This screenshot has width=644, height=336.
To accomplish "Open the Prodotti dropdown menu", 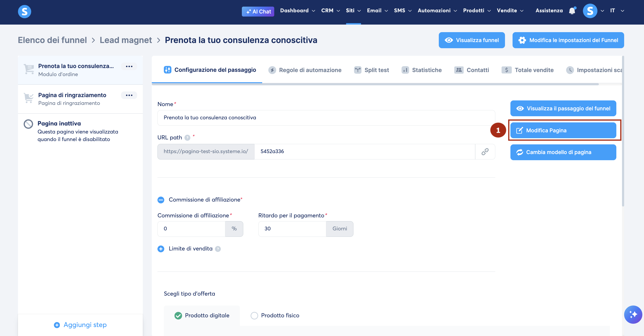I will 477,10.
